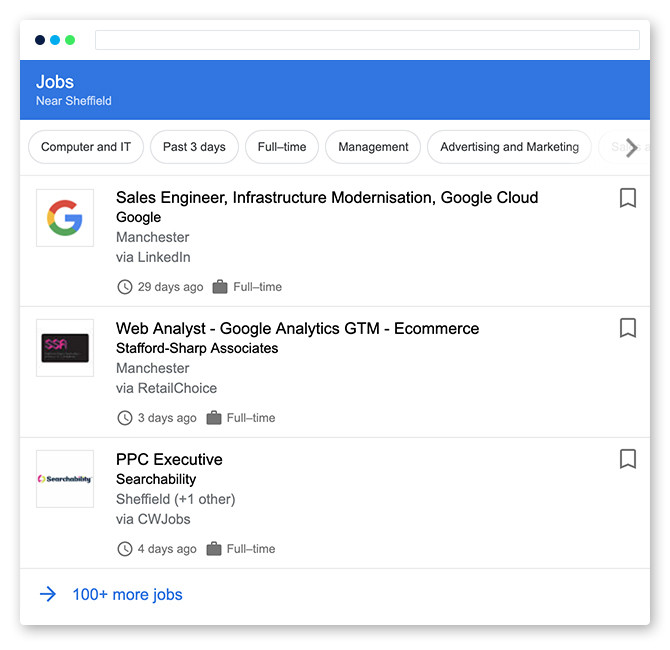Screen dimensions: 670x650
Task: Open the PPC Executive job title
Action: [x=169, y=460]
